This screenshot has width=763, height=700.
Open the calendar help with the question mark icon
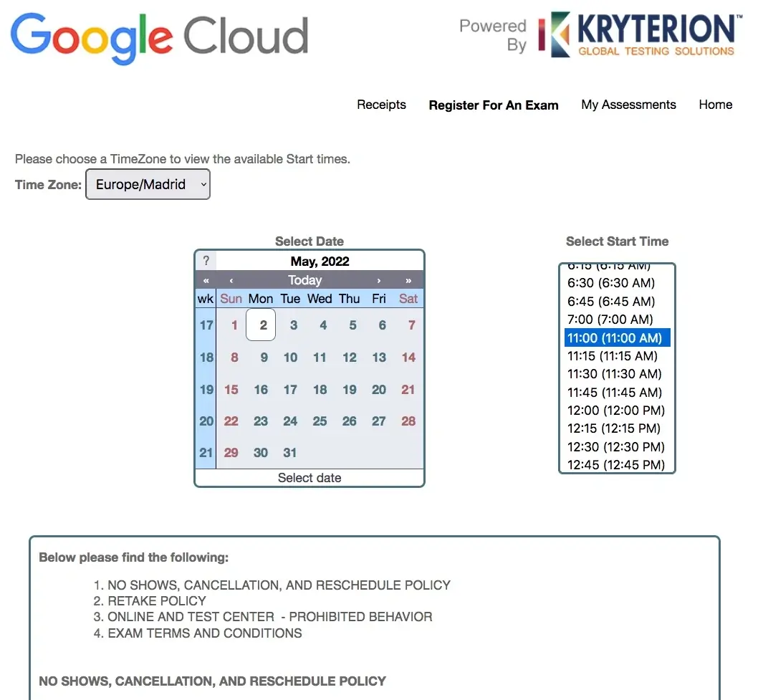point(206,260)
